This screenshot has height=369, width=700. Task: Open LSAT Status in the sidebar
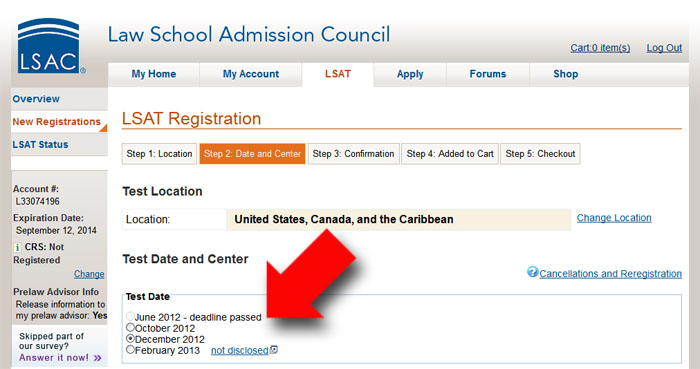(x=40, y=145)
